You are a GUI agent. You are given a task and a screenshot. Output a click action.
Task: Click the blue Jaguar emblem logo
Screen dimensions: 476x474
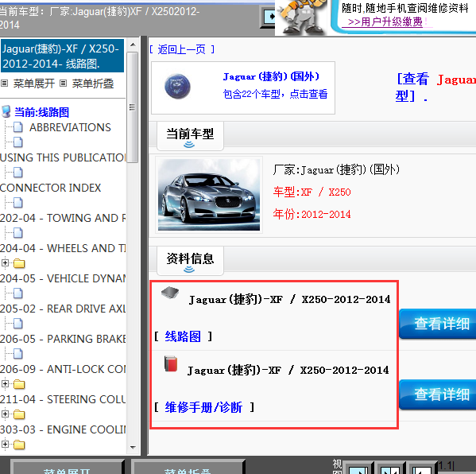point(177,87)
